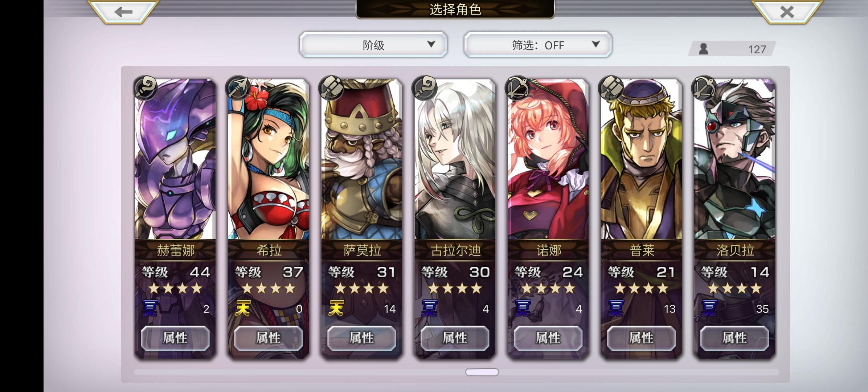
Task: Open the 阶级 sort dropdown
Action: point(373,45)
